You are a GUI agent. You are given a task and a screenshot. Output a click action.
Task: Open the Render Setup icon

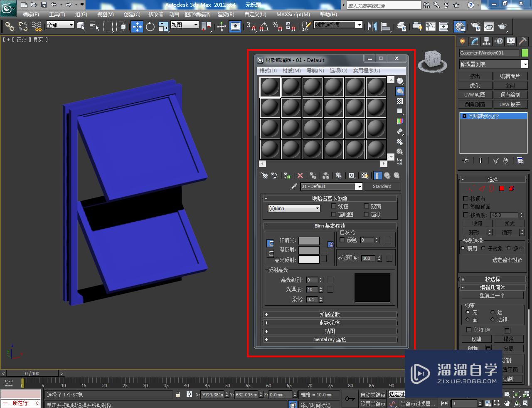(475, 27)
